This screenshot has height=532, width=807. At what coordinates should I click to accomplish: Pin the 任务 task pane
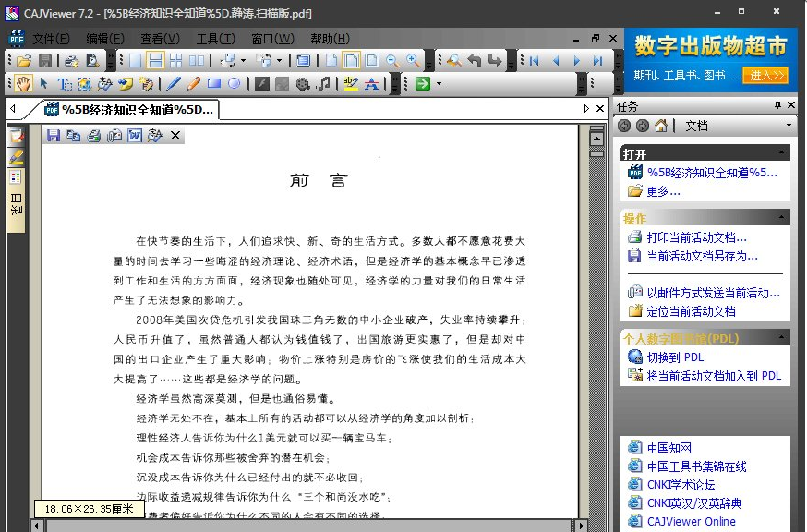pyautogui.click(x=777, y=106)
